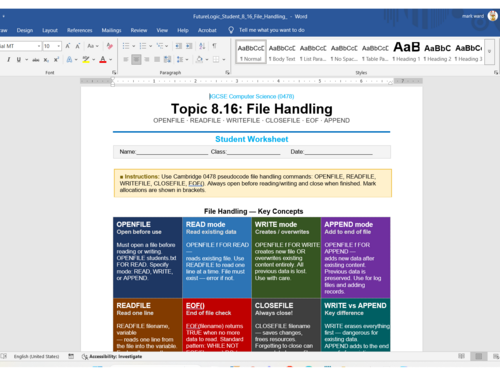Click the Tell Me lightbulb icon
The width and height of the screenshot is (500, 375).
231,30
